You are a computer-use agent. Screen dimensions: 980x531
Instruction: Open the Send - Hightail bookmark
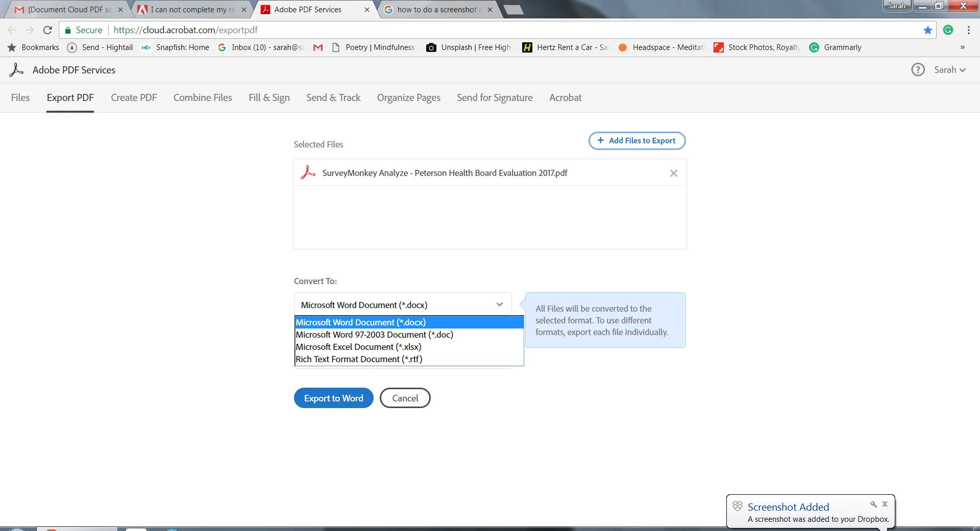[x=100, y=47]
